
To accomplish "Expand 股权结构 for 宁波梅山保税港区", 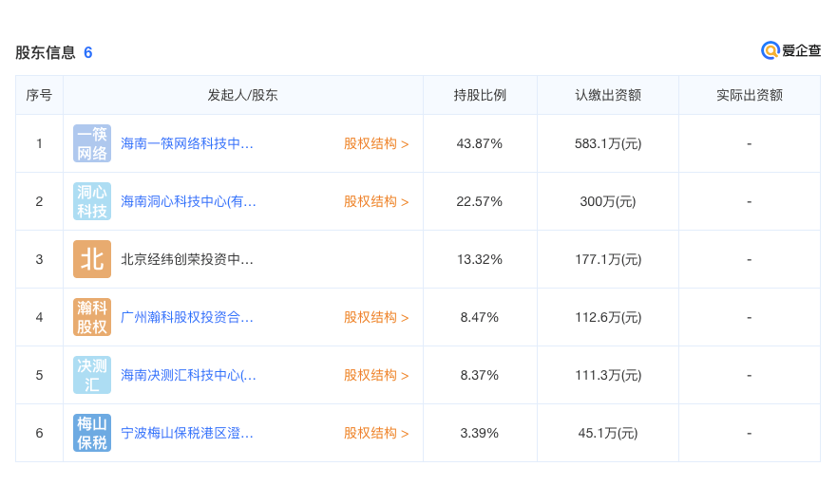I will pyautogui.click(x=376, y=433).
